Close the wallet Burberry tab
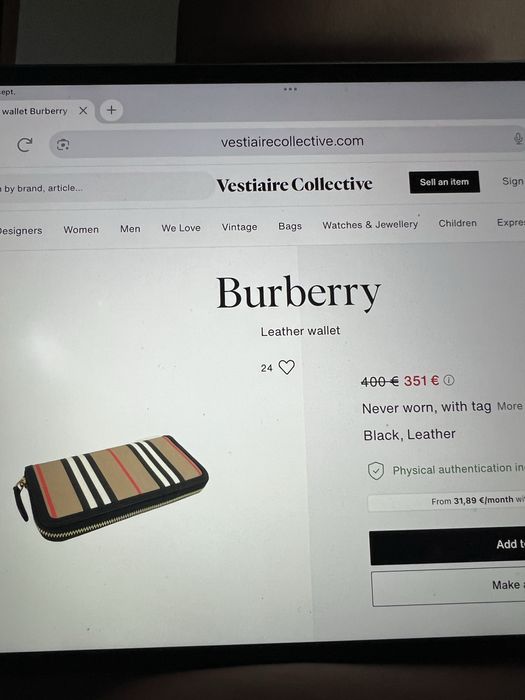This screenshot has height=700, width=525. (83, 110)
